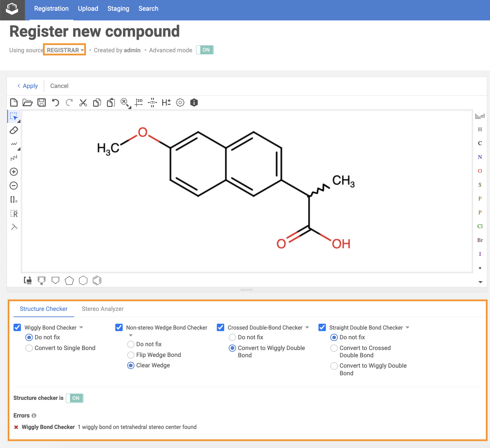Cancel the compound registration
The width and height of the screenshot is (490, 448).
click(x=59, y=86)
